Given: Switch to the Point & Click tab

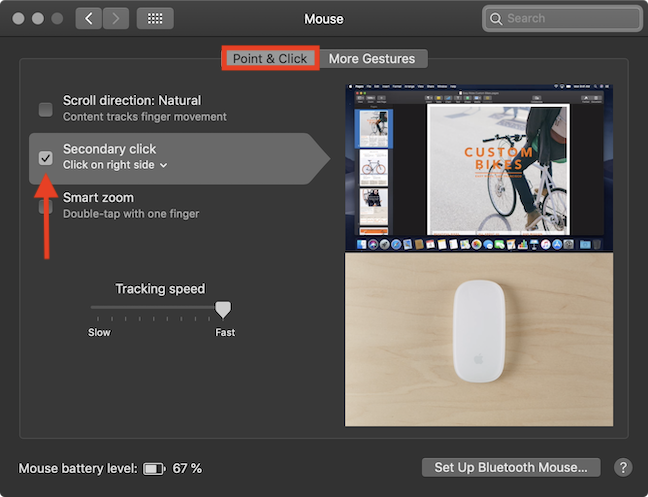Looking at the screenshot, I should tap(270, 59).
